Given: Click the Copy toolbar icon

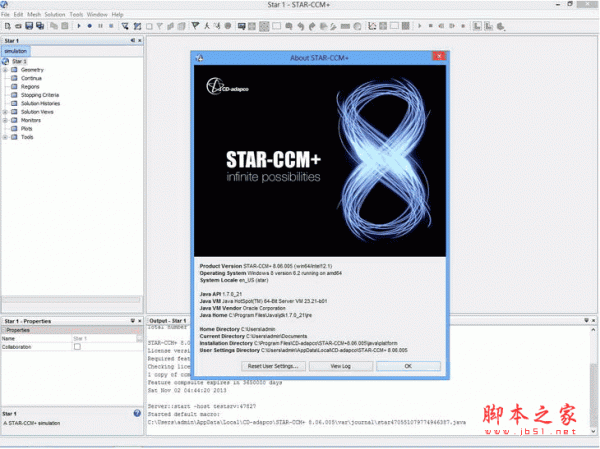Looking at the screenshot, I should 54,26.
